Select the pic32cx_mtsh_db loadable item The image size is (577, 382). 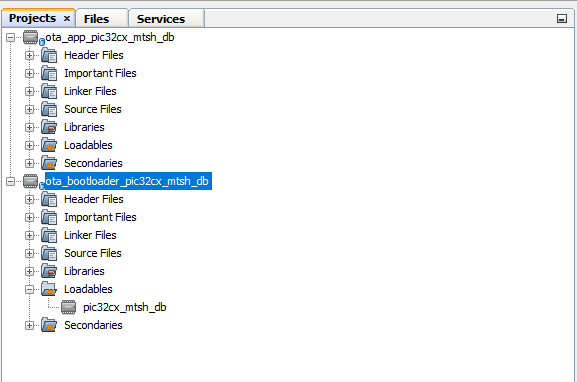click(x=124, y=307)
